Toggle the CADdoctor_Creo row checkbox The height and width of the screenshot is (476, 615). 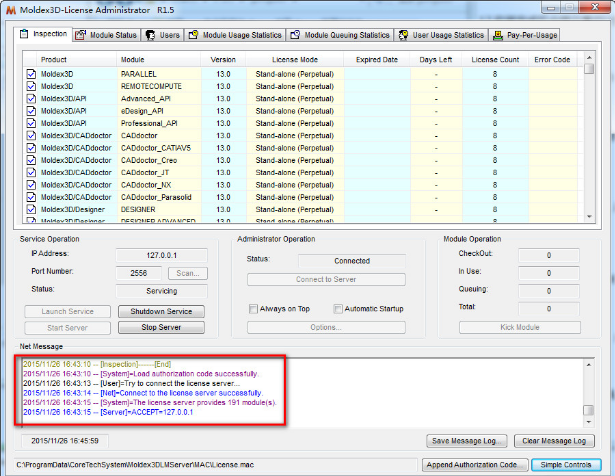pyautogui.click(x=31, y=160)
